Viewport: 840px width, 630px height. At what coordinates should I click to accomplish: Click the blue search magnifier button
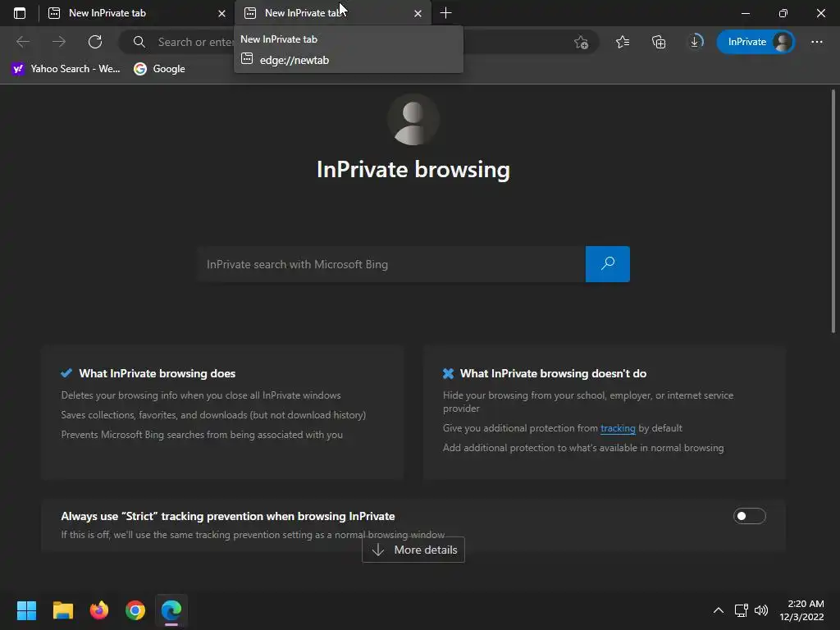click(x=608, y=264)
